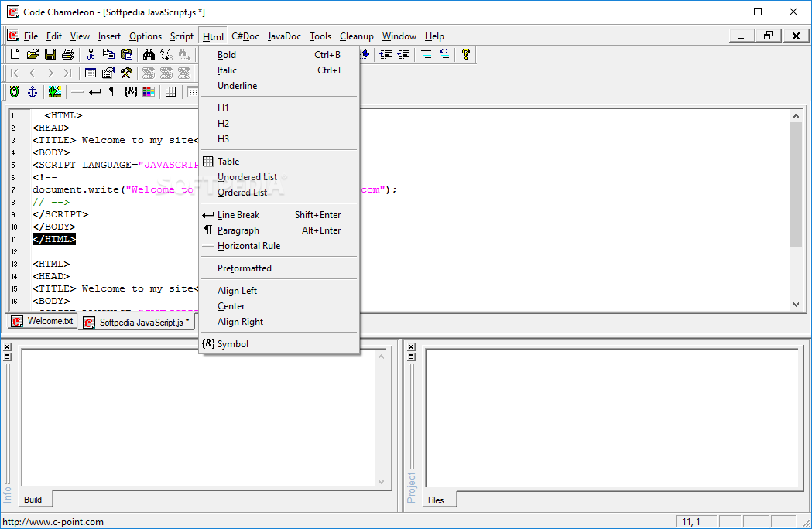Click editor vertical scrollbar up arrow
This screenshot has width=812, height=529.
(x=797, y=116)
